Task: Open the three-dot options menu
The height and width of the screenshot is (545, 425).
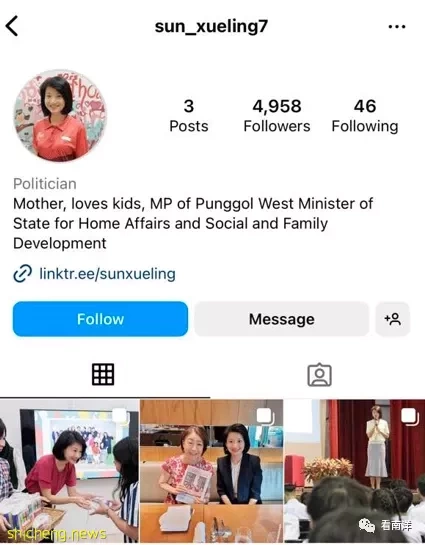Action: pyautogui.click(x=397, y=27)
